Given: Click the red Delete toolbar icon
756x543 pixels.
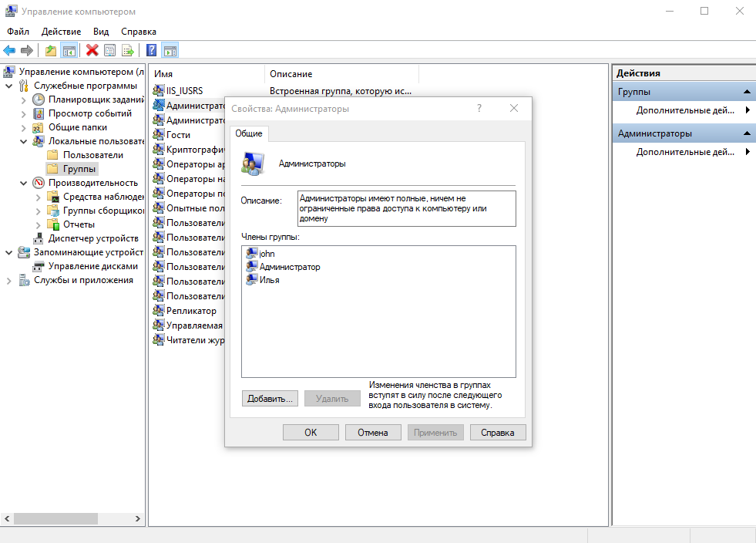Looking at the screenshot, I should (x=92, y=50).
